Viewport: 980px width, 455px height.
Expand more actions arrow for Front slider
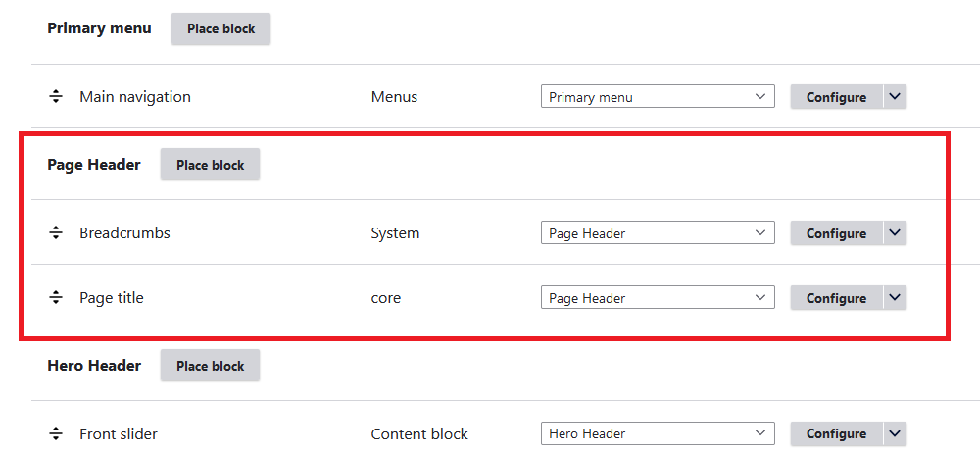896,433
